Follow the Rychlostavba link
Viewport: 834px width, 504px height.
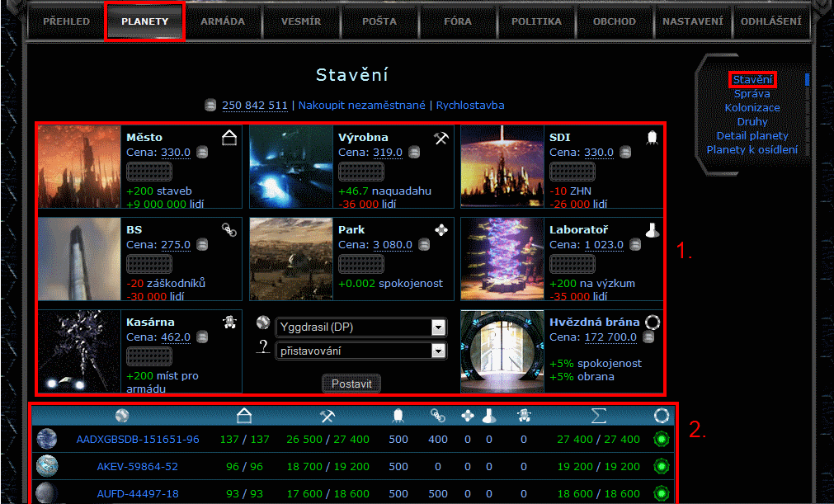tap(469, 106)
